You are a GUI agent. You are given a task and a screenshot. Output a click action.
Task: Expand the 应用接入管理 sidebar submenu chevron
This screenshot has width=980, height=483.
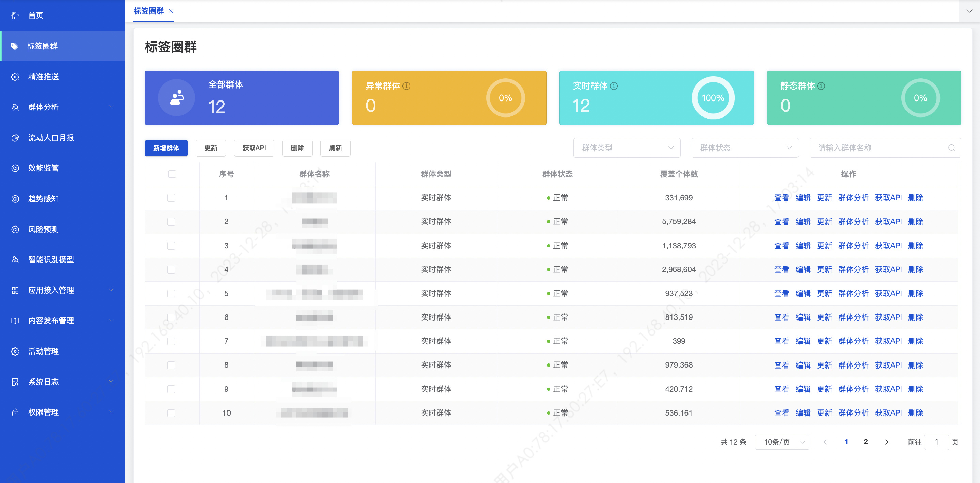111,290
